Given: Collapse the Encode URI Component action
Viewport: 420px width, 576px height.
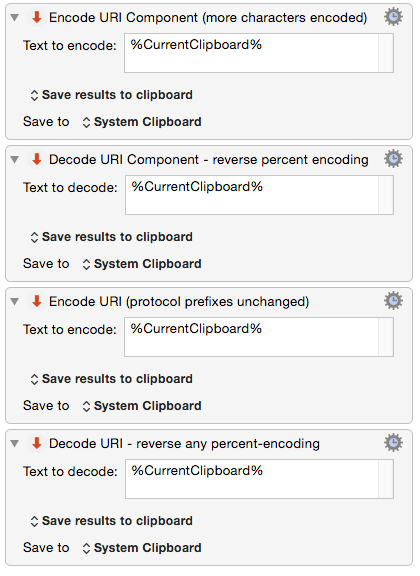Looking at the screenshot, I should [15, 18].
